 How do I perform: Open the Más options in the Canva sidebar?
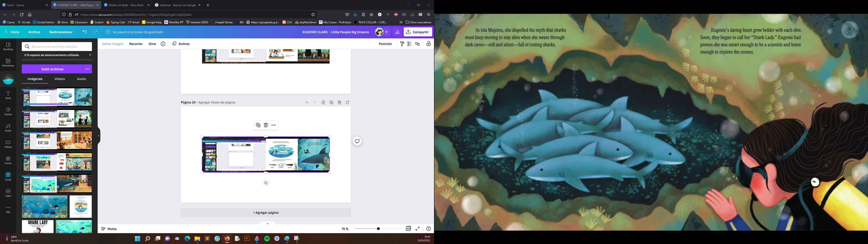coord(8,209)
